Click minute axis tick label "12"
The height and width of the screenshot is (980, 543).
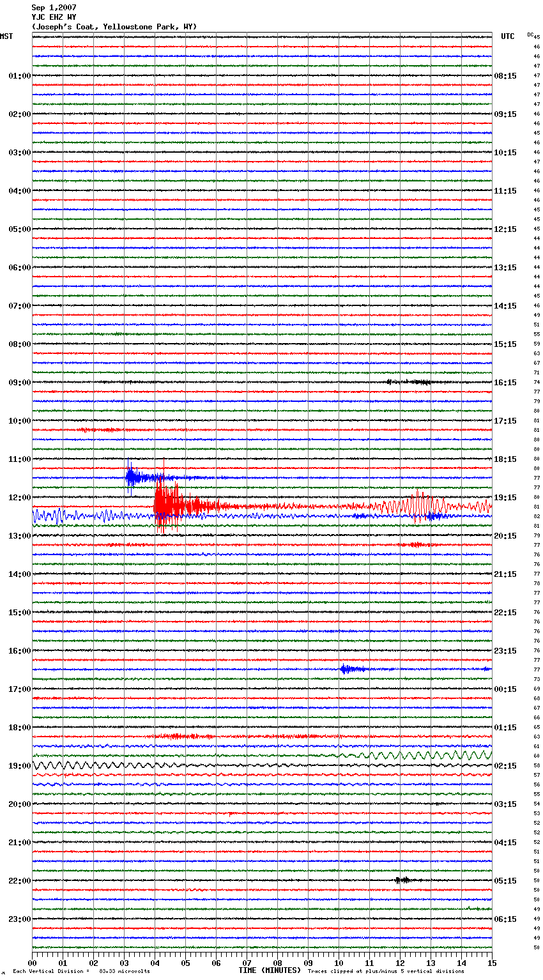click(x=400, y=963)
